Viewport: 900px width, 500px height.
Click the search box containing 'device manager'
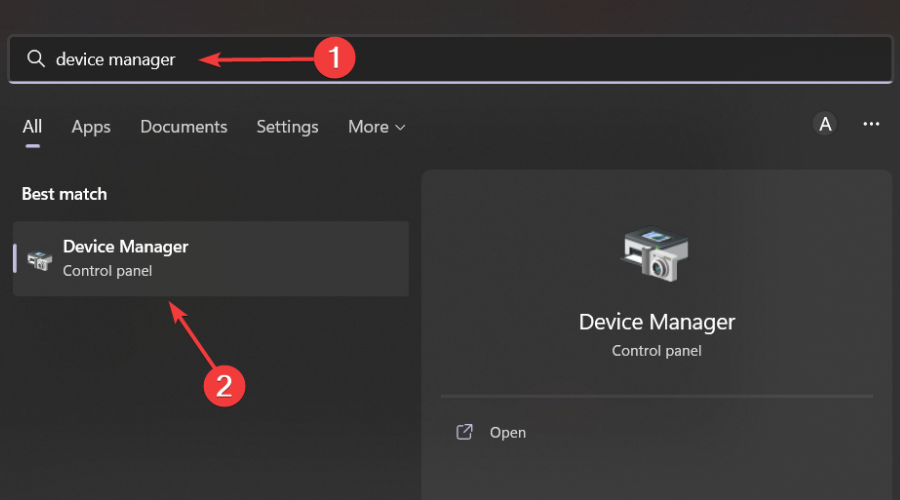tap(450, 59)
